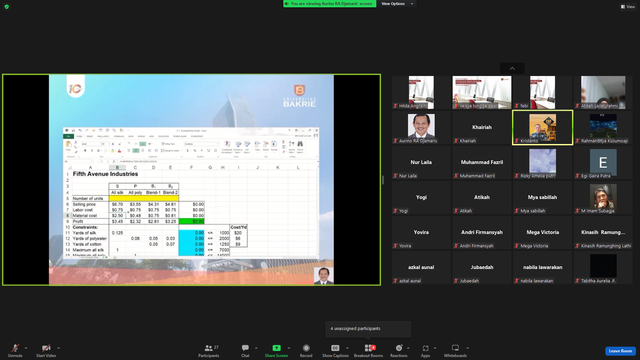Select highlighted Kristanto video tile

(x=542, y=127)
